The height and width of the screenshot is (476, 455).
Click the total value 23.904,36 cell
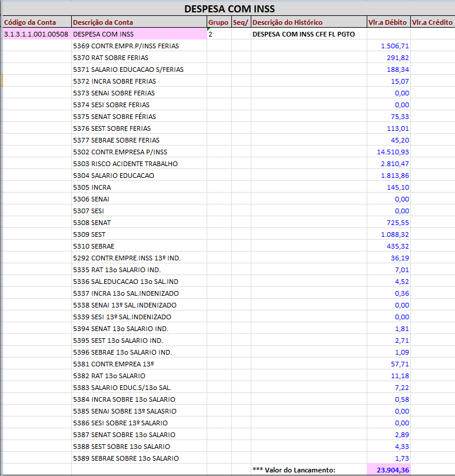point(388,470)
